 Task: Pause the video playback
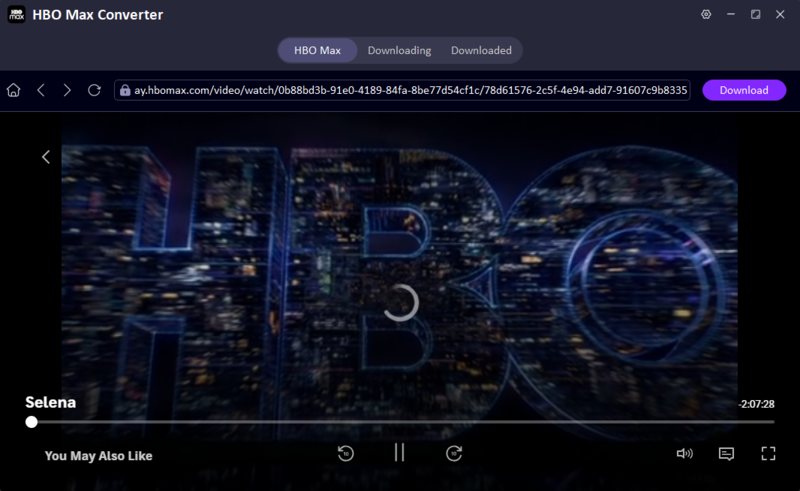coord(399,452)
